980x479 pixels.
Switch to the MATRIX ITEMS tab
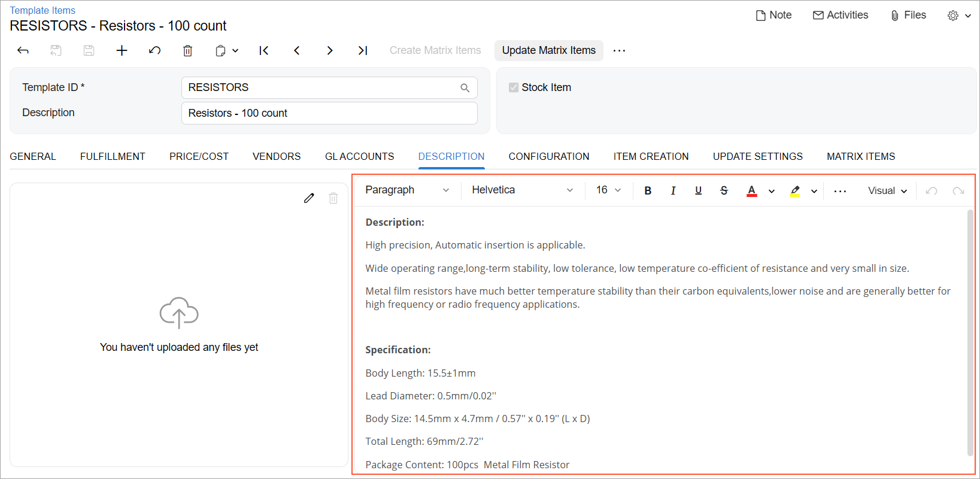[860, 156]
